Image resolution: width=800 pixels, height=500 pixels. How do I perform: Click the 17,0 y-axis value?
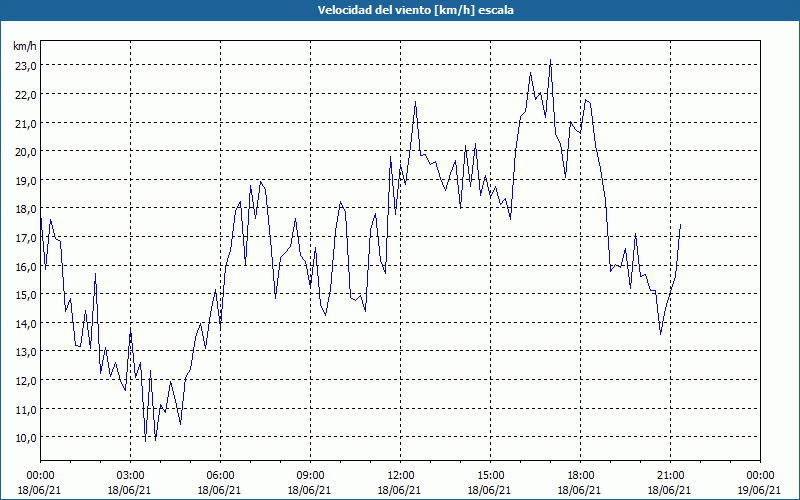[25, 238]
